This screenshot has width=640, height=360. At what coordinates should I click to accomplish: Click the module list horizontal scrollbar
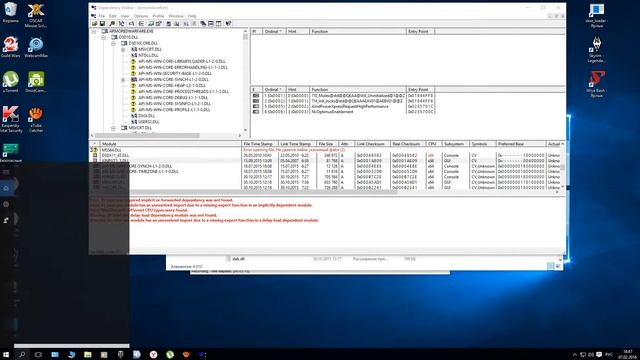pyautogui.click(x=324, y=192)
